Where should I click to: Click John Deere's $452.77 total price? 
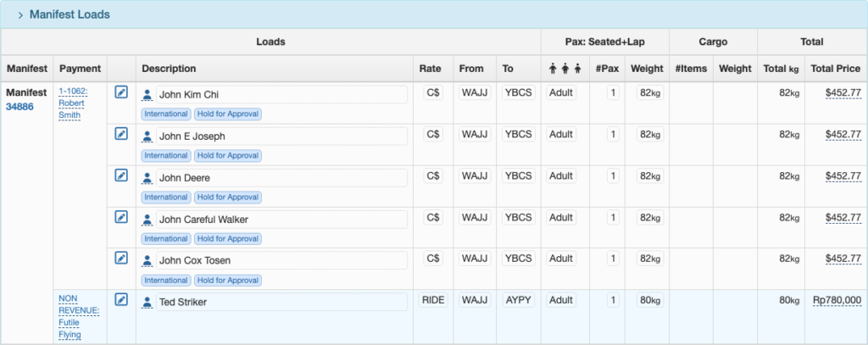coord(843,176)
